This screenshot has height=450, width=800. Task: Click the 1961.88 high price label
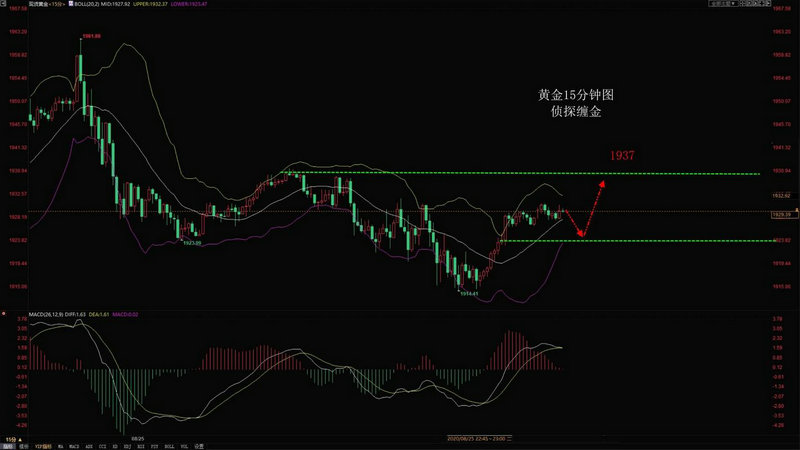[x=92, y=36]
